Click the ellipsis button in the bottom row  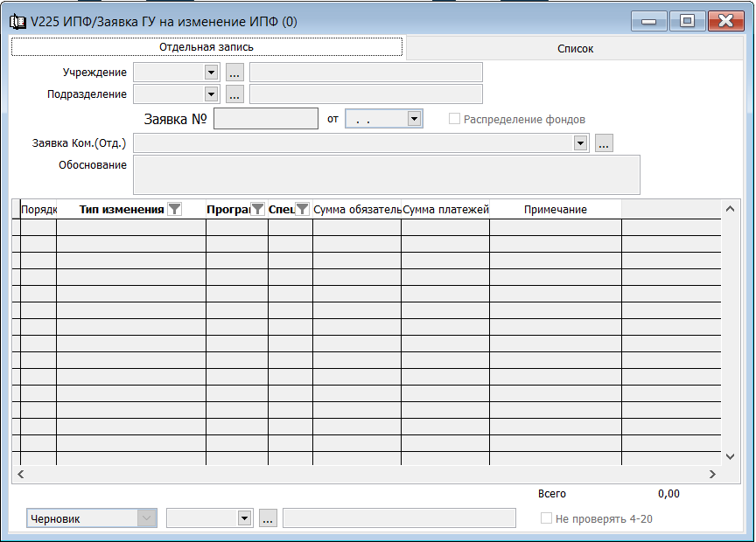coord(269,518)
